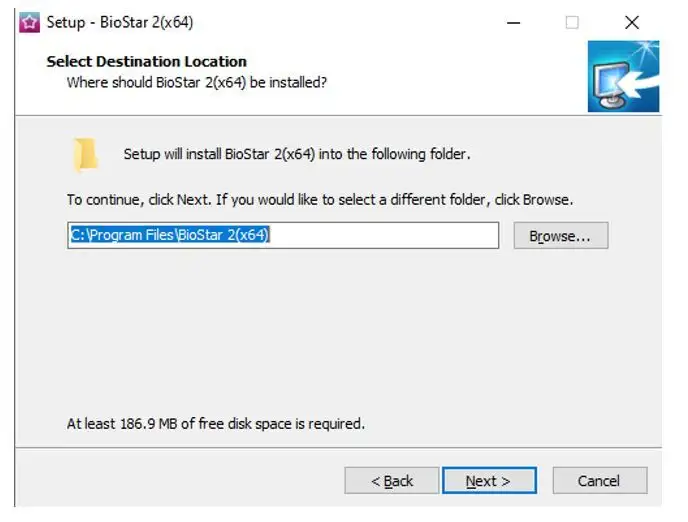Click the 'Setup - BioStar 2(x64)' window title

coord(120,22)
